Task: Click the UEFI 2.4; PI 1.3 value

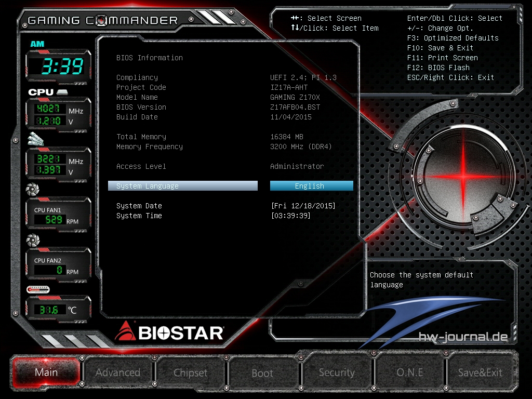Action: [x=303, y=77]
